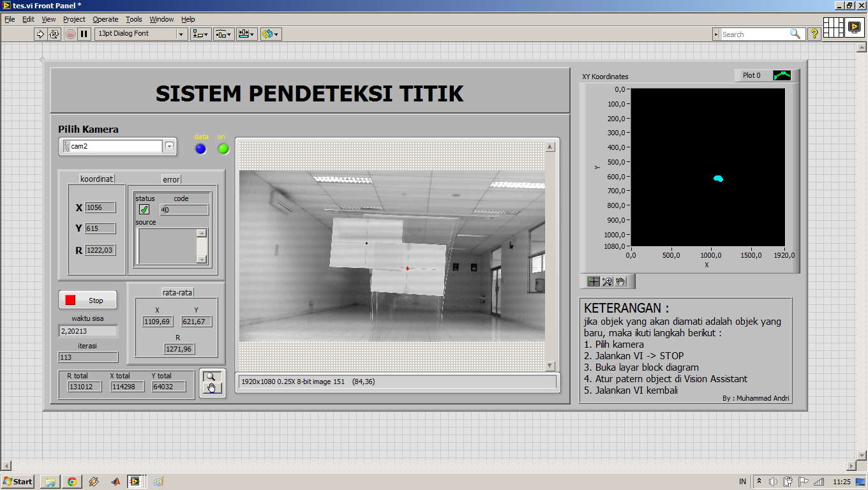868x490 pixels.
Task: Open the File menu
Action: 10,19
